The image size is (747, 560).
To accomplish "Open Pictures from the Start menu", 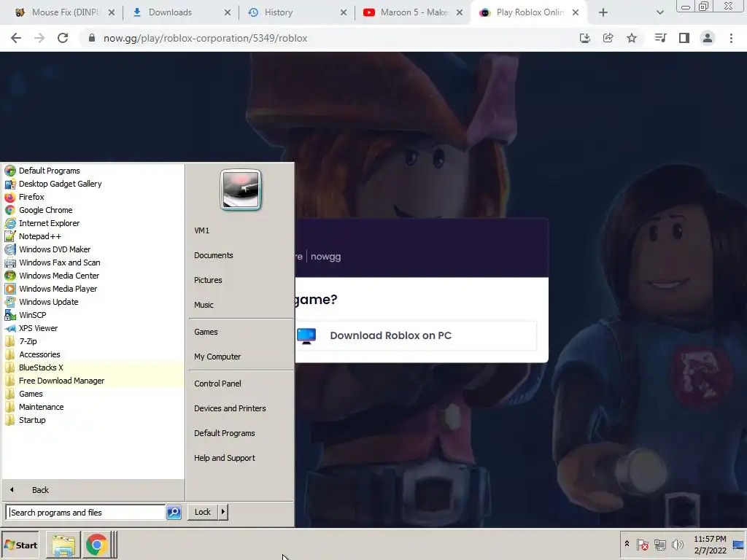I will (x=241, y=280).
